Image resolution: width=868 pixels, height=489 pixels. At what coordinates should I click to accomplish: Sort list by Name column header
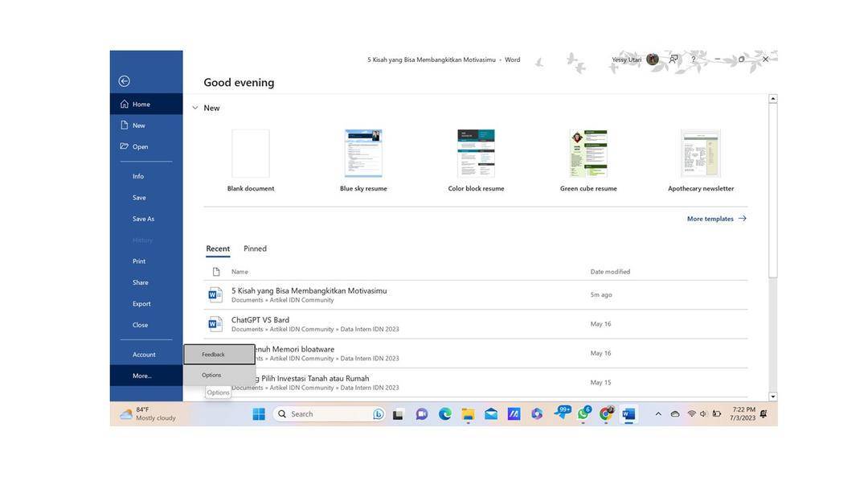click(240, 272)
